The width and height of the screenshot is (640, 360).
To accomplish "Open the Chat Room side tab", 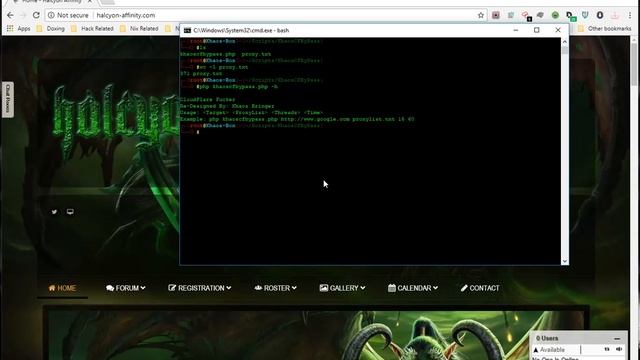I will pyautogui.click(x=8, y=100).
